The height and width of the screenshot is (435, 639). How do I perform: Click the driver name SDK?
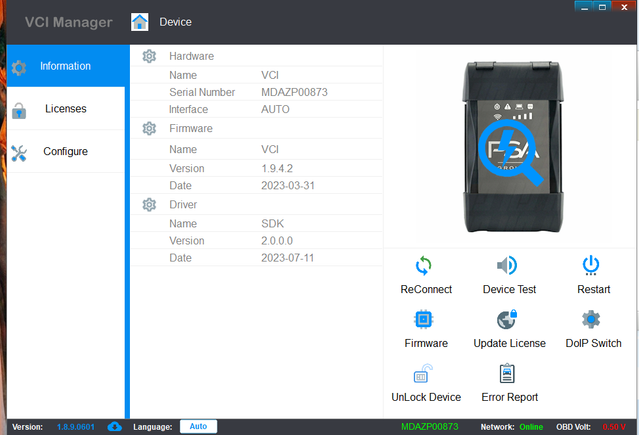pos(273,224)
